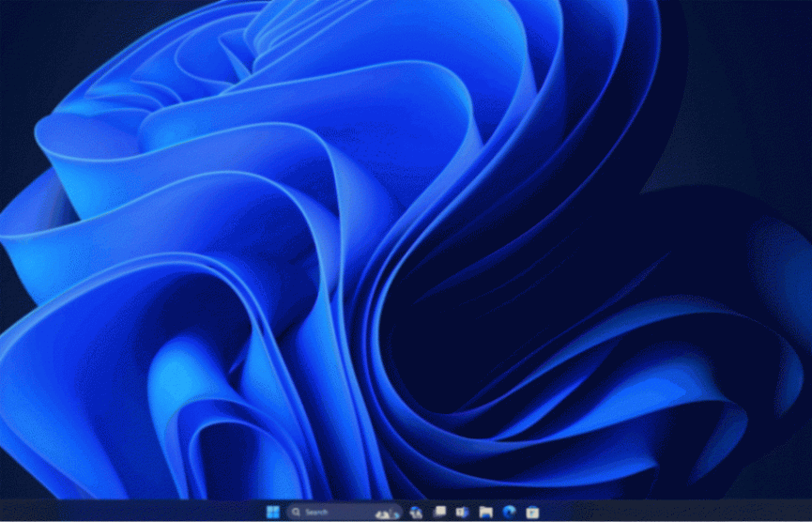This screenshot has width=812, height=522.
Task: Open Task View from the taskbar
Action: tap(439, 512)
